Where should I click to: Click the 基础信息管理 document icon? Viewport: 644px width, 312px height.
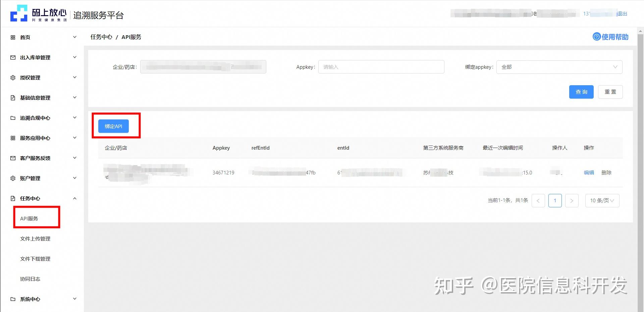click(13, 98)
